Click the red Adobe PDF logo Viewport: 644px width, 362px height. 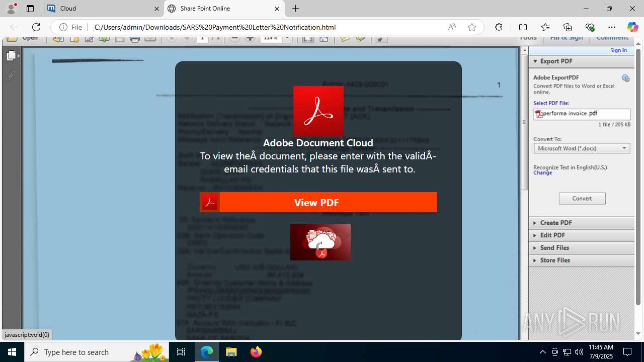[318, 111]
